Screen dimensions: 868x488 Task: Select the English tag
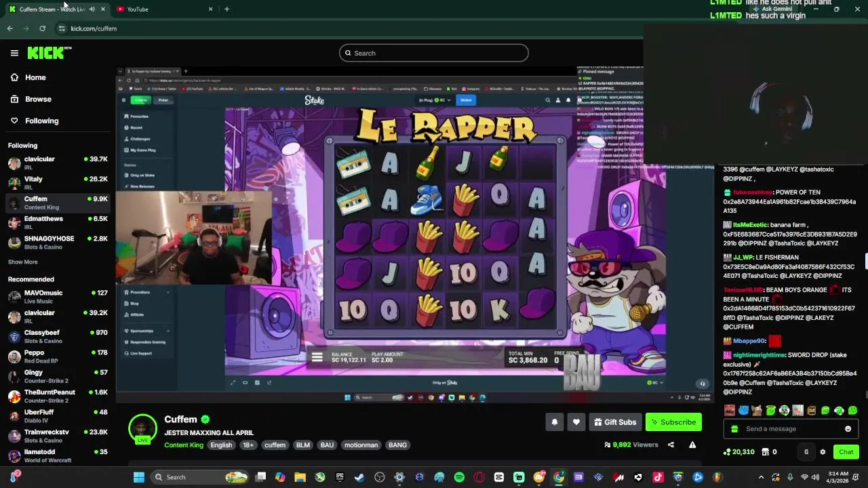(x=221, y=445)
